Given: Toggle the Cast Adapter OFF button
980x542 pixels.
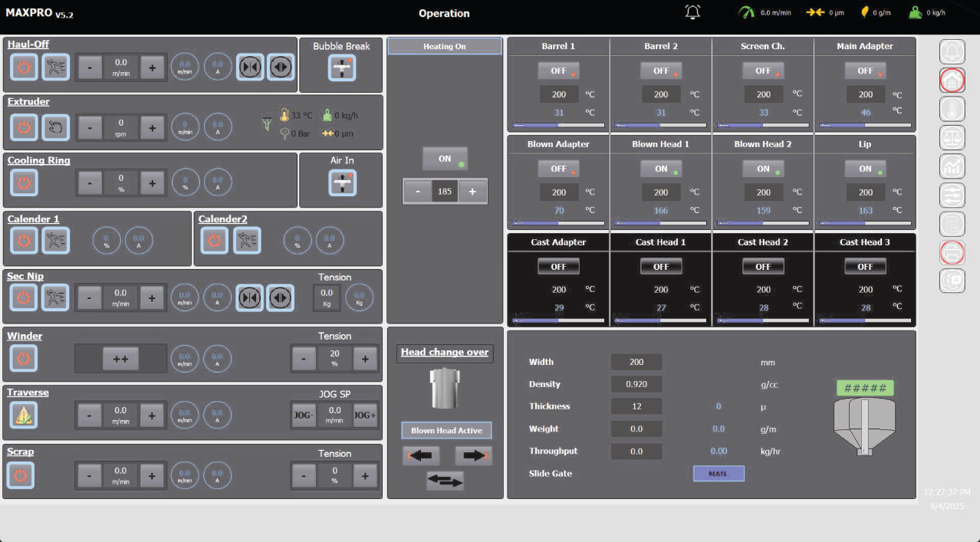Looking at the screenshot, I should coord(558,267).
